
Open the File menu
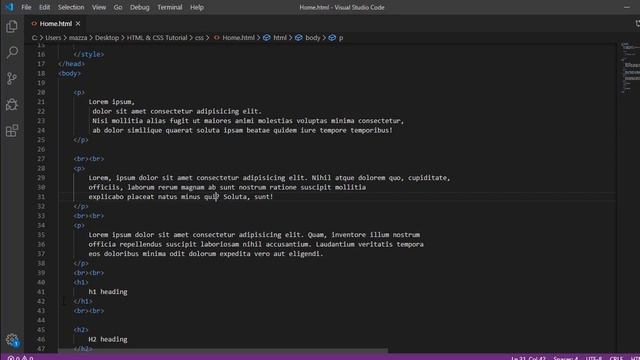coord(26,7)
